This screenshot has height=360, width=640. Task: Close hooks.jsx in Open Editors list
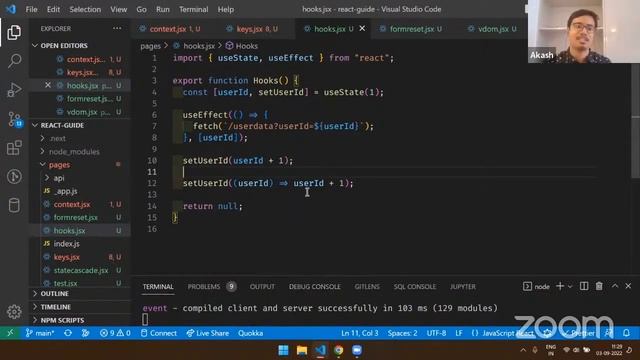48,85
